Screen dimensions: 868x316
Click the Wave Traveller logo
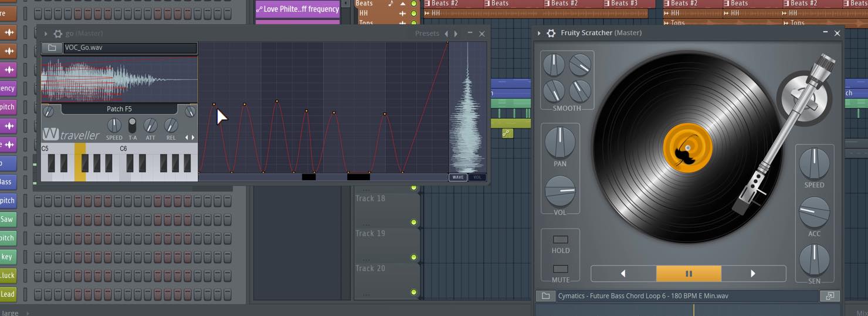pyautogui.click(x=71, y=135)
